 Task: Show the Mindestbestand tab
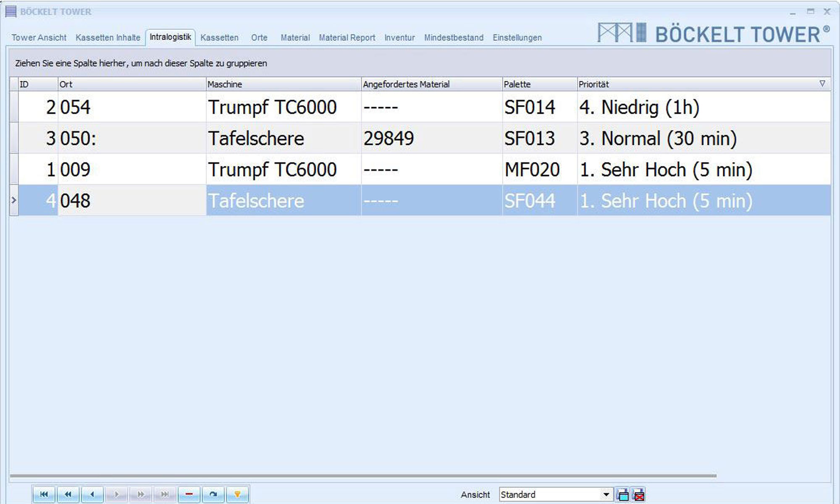(454, 37)
